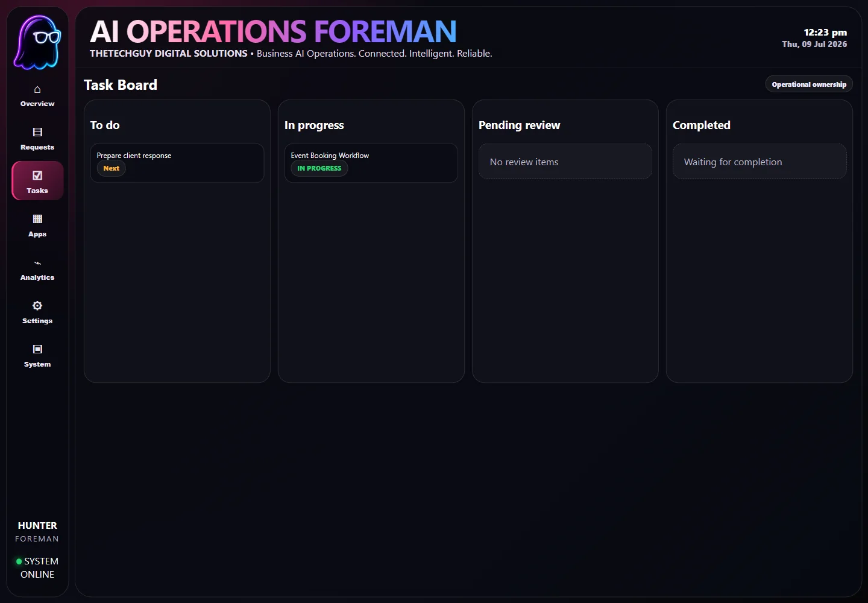The width and height of the screenshot is (868, 603).
Task: Click the Operational ownership button
Action: point(809,84)
